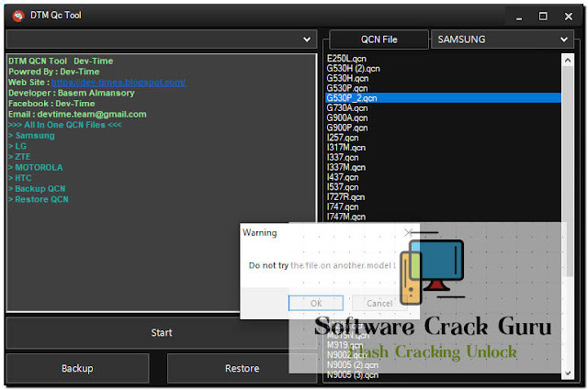
Task: Open the dev-times.blogspot.com link
Action: (x=119, y=83)
